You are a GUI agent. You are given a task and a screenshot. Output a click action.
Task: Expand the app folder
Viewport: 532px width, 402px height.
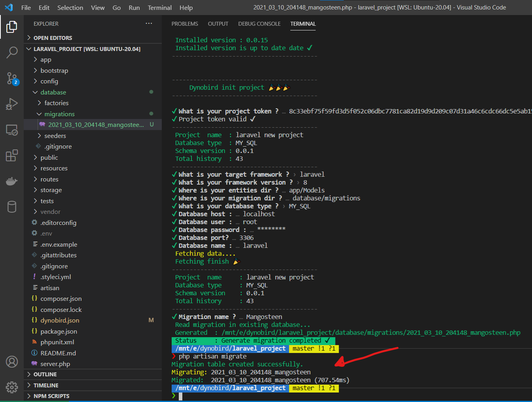[x=93, y=60]
